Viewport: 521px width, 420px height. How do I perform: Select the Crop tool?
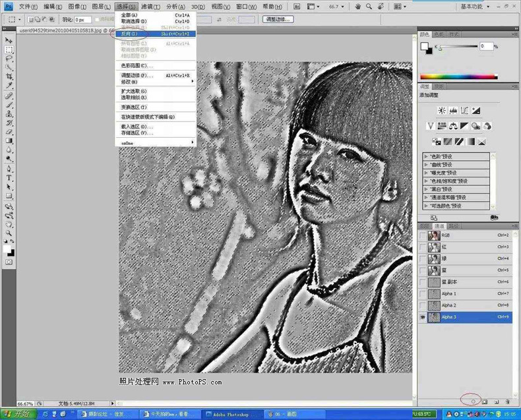pos(9,76)
